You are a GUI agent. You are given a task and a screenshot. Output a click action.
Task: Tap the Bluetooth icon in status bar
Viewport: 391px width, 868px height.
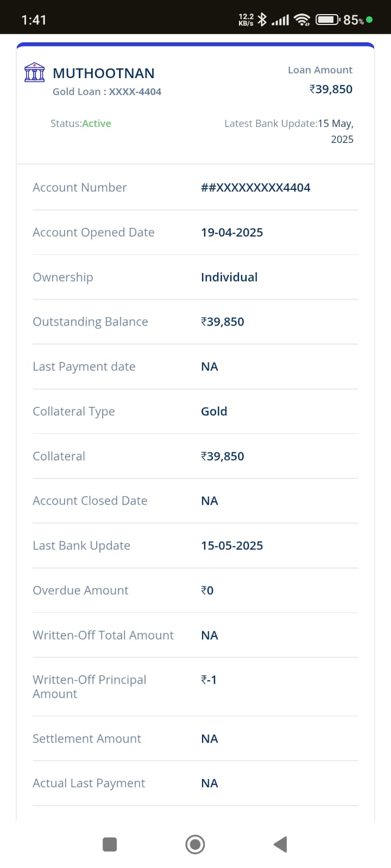click(262, 20)
